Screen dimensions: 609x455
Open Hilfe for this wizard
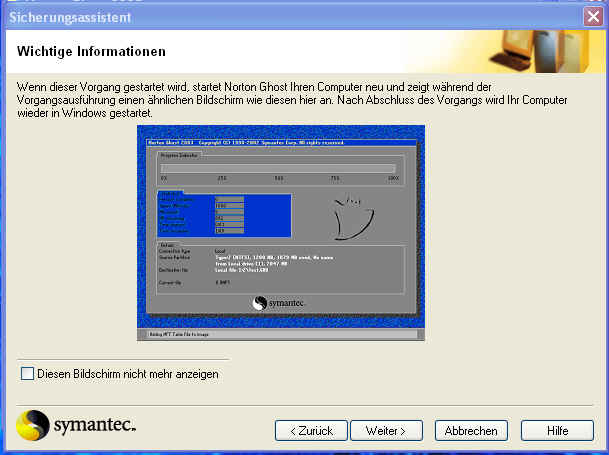coord(557,431)
